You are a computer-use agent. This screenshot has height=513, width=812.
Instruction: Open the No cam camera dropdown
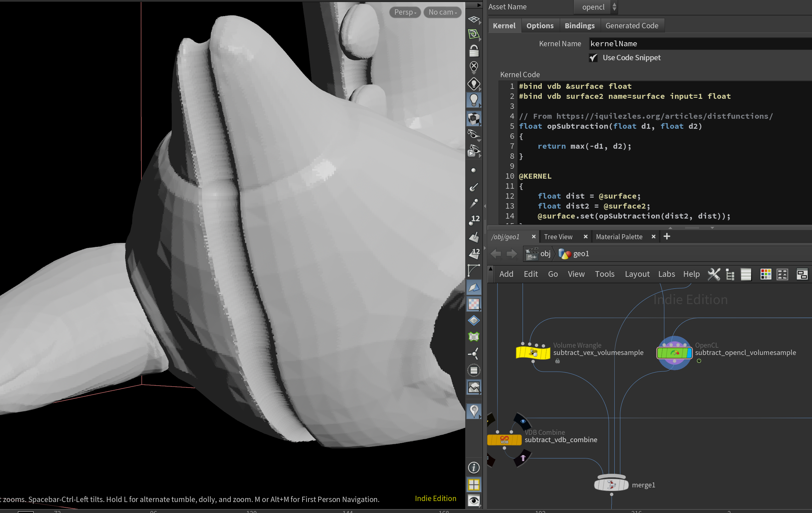(442, 12)
